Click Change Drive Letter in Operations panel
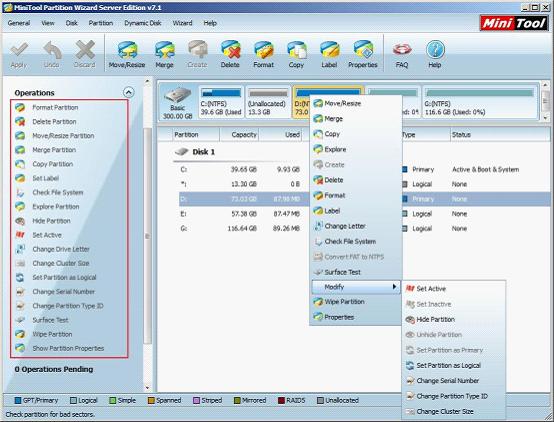This screenshot has width=554, height=422. 61,249
